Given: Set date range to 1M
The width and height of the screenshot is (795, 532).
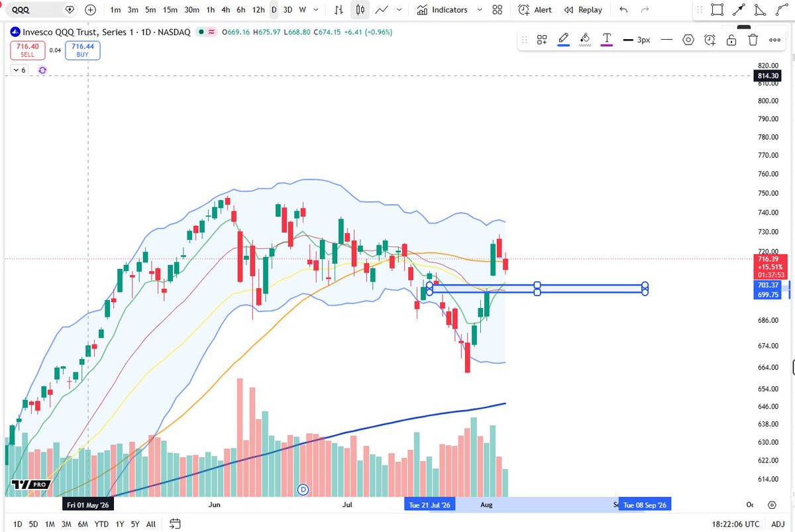Looking at the screenshot, I should [50, 524].
